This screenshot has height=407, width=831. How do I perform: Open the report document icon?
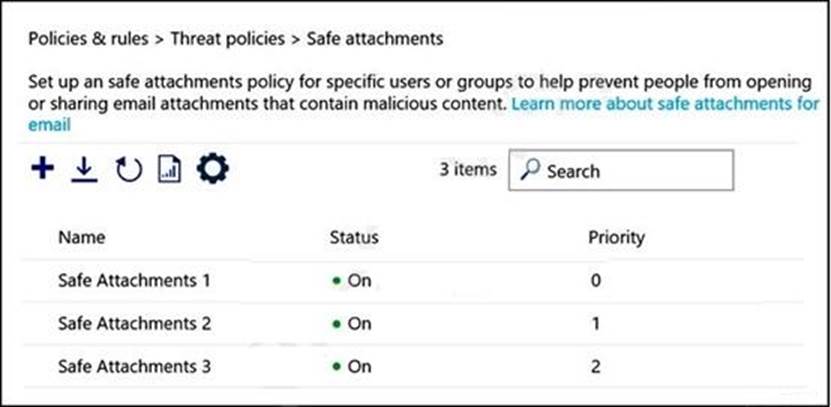pyautogui.click(x=170, y=170)
